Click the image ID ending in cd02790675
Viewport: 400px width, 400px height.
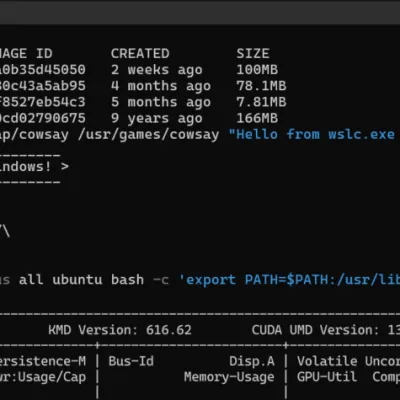pos(43,118)
